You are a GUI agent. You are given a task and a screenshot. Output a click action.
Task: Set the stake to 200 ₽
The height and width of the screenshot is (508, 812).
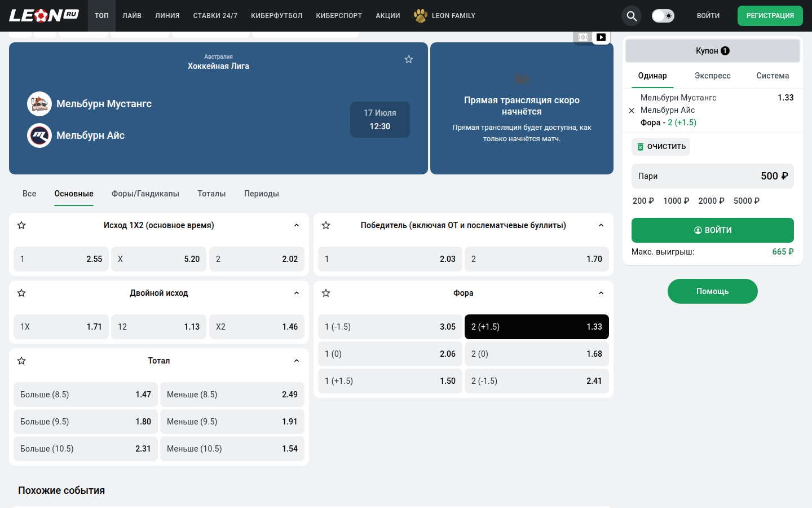643,201
